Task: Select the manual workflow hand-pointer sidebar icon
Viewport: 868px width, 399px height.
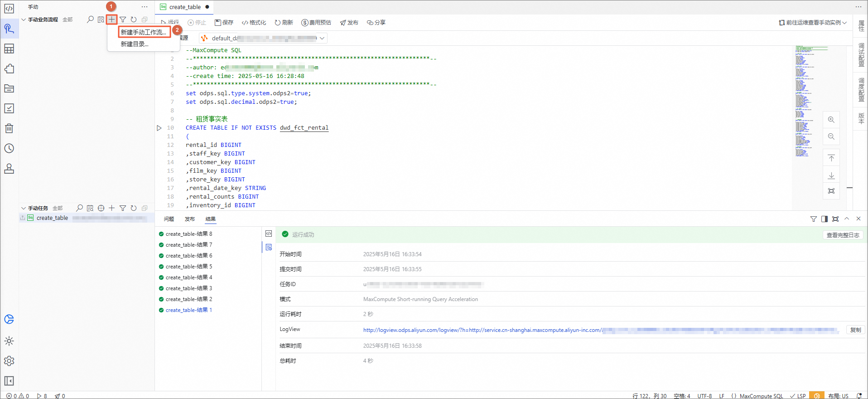Action: click(9, 29)
